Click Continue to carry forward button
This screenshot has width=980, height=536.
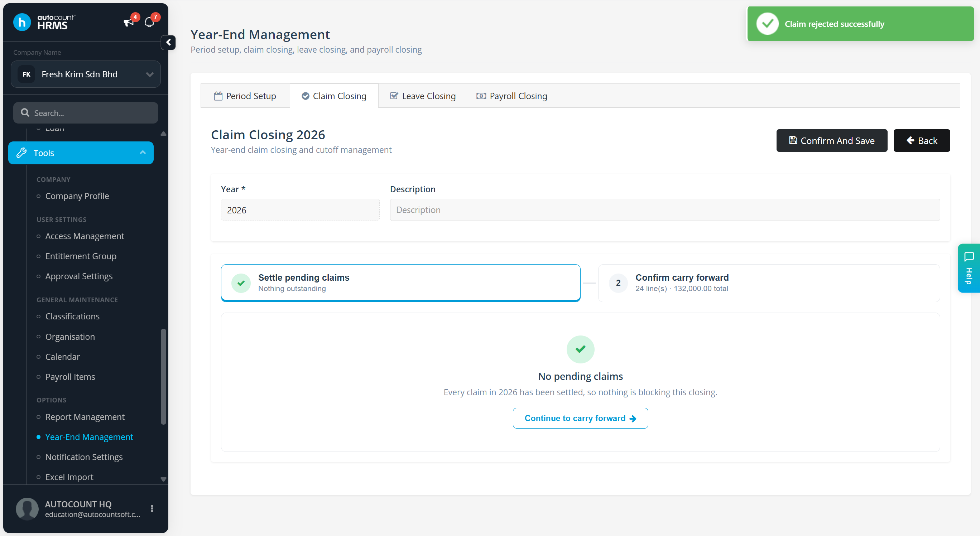[580, 418]
